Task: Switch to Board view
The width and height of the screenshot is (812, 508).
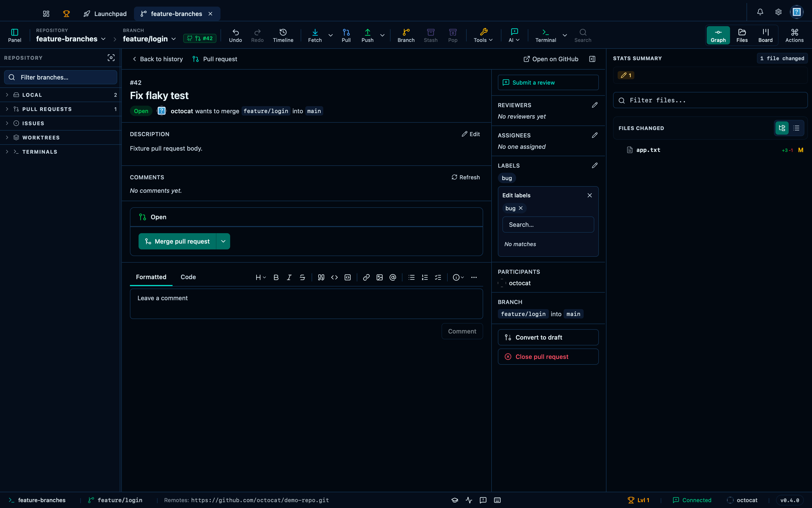Action: (765, 35)
